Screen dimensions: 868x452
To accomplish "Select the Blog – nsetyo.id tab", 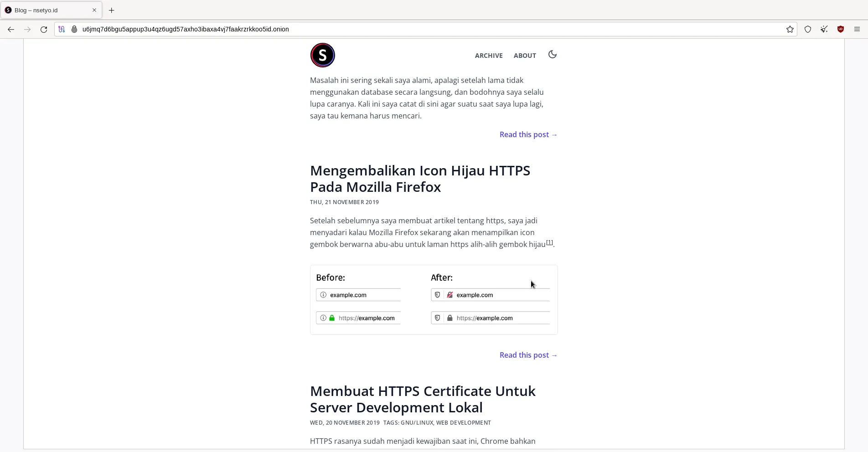I will click(x=46, y=10).
